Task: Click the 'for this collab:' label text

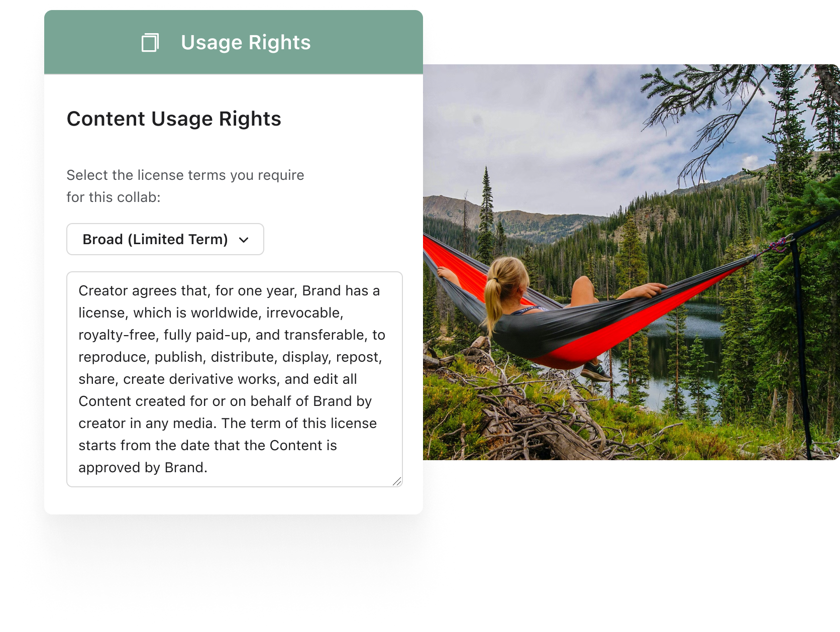Action: click(114, 197)
